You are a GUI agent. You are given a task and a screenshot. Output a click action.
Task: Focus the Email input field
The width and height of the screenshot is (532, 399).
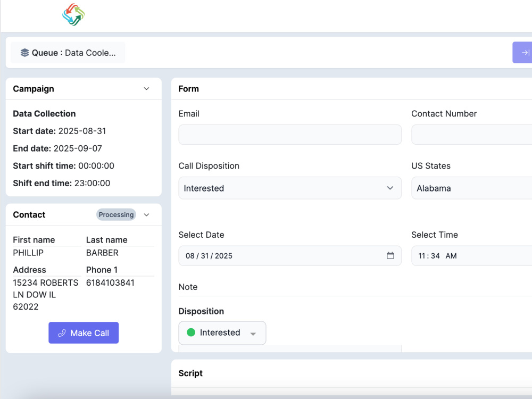point(290,135)
